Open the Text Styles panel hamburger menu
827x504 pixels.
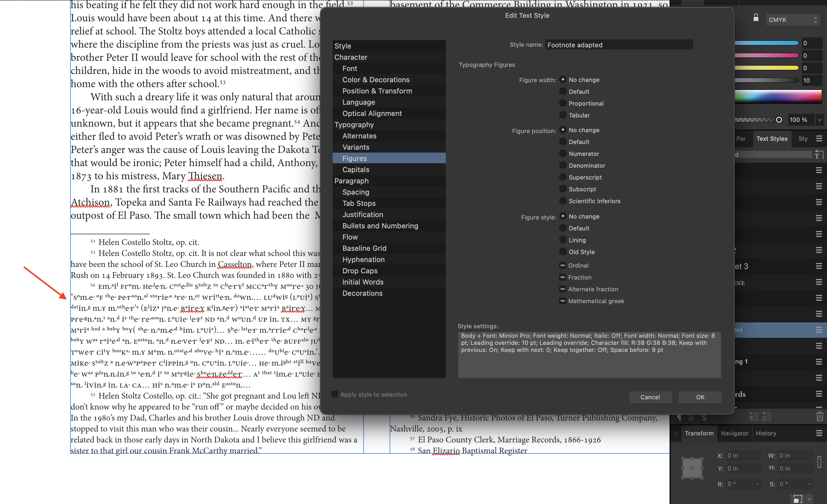point(819,138)
